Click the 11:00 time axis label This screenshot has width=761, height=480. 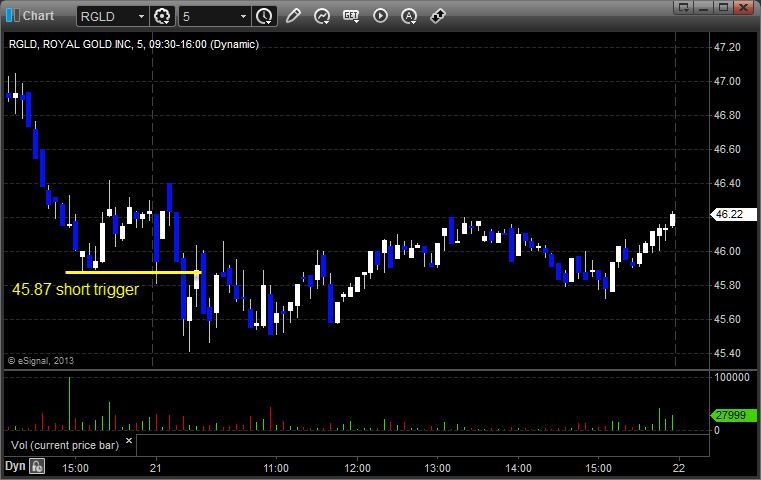pyautogui.click(x=276, y=468)
